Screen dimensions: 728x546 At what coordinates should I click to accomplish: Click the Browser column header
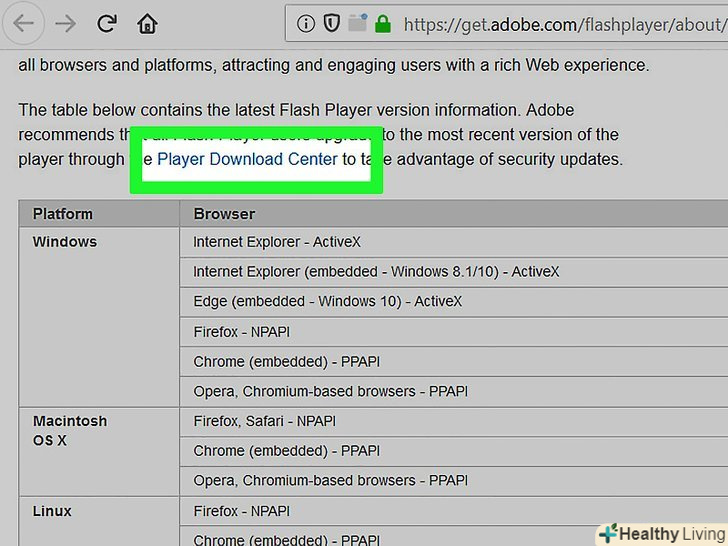click(224, 213)
